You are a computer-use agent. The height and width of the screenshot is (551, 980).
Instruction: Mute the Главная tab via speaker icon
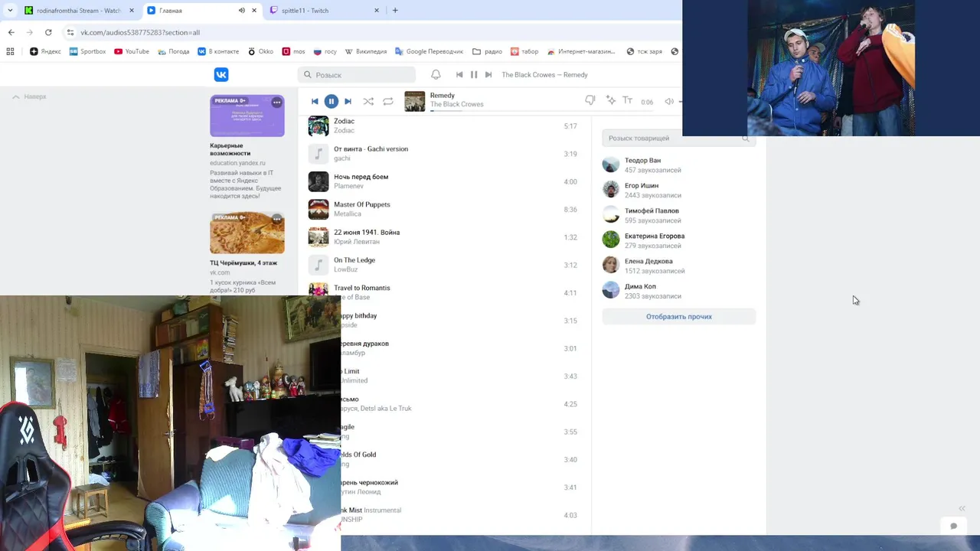pos(242,11)
